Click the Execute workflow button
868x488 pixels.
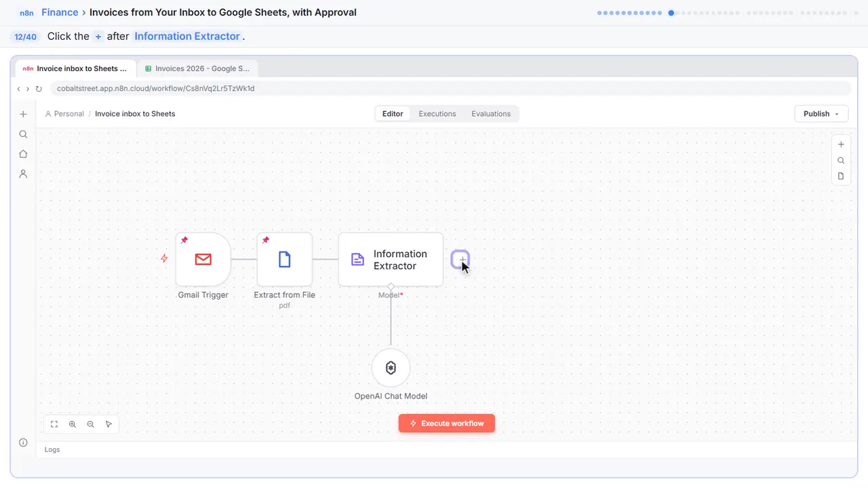(447, 424)
